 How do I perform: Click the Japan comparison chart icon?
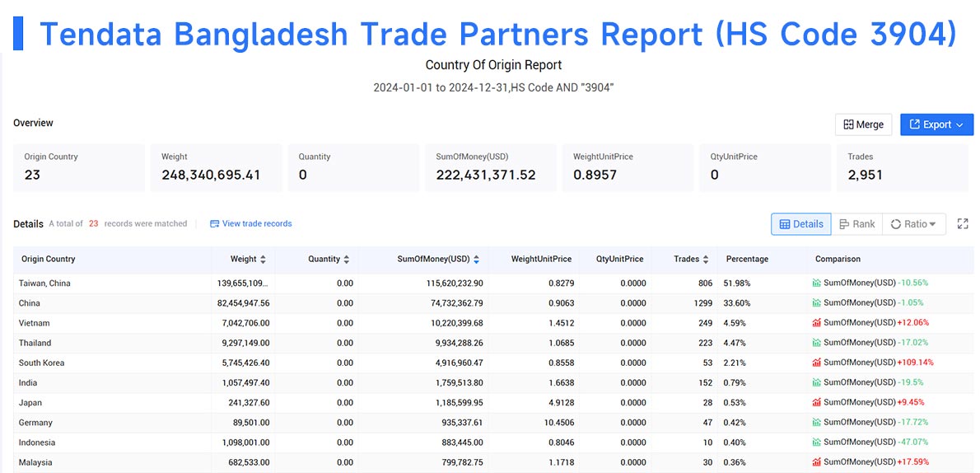tap(816, 402)
